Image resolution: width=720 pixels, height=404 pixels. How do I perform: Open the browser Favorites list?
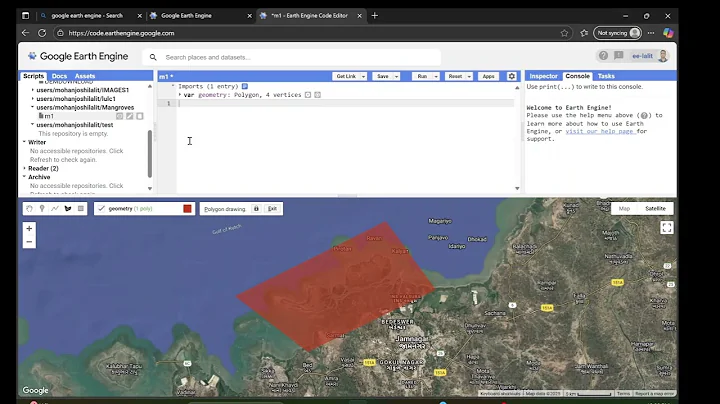pos(584,33)
